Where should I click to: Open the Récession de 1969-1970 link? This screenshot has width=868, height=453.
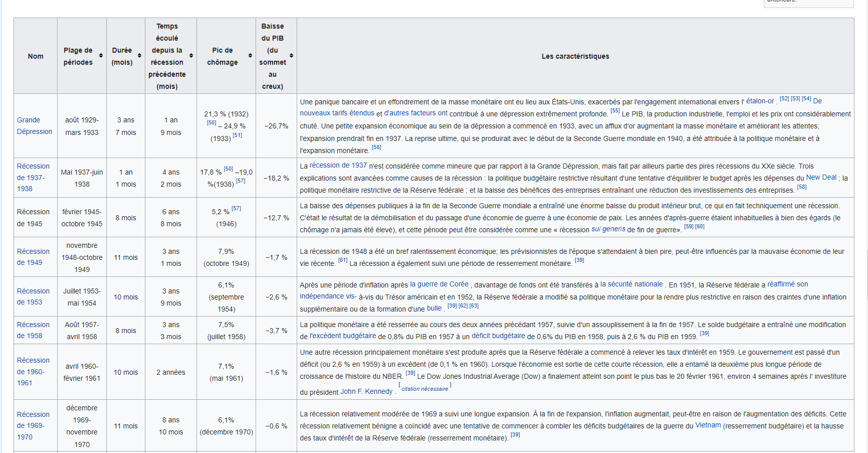click(x=33, y=426)
